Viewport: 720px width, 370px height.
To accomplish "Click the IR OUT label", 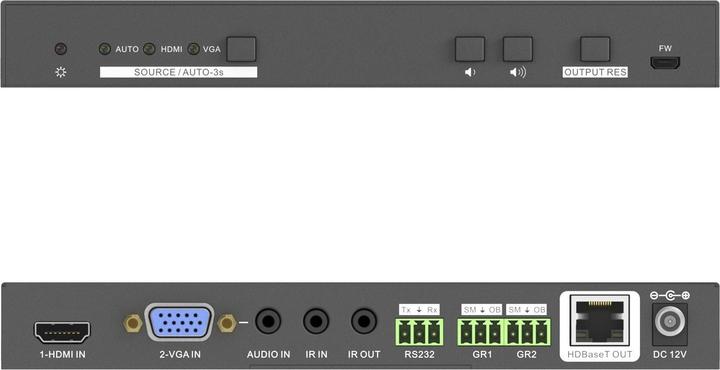I will tap(364, 355).
